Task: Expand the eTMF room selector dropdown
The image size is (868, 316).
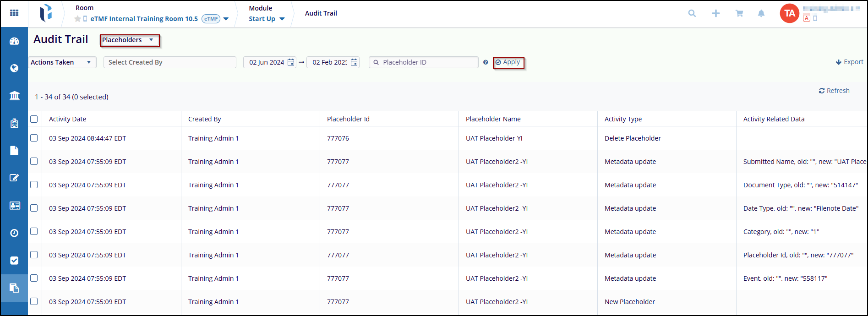Action: pos(226,19)
